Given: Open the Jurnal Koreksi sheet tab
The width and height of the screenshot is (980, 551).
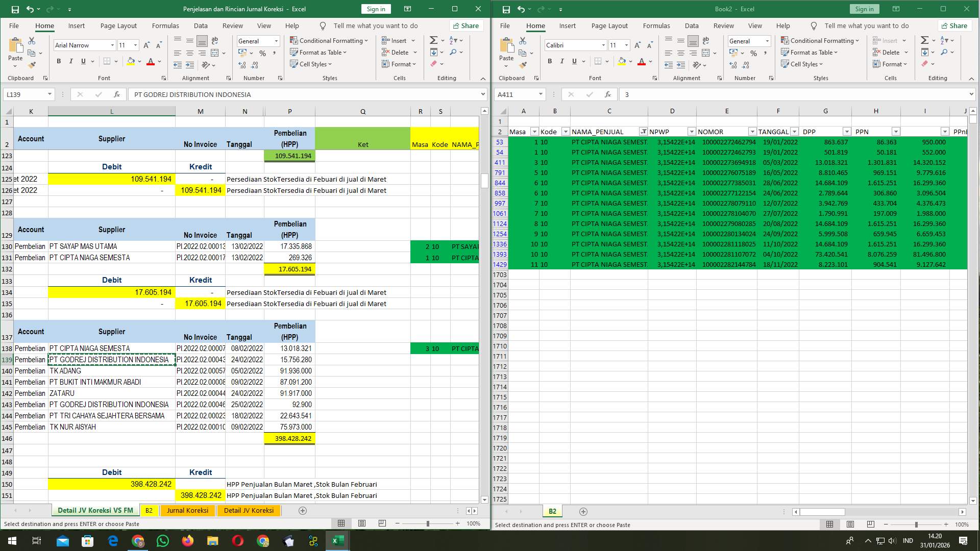Looking at the screenshot, I should tap(187, 510).
